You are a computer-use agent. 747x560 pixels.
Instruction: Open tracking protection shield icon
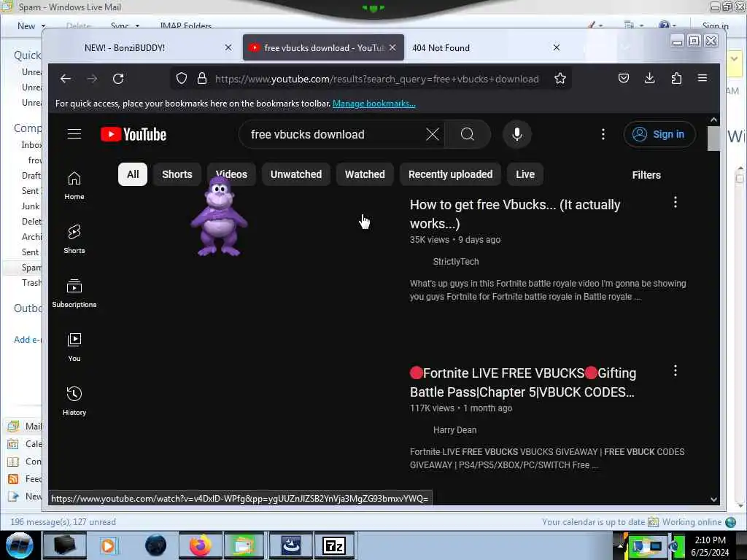tap(182, 79)
